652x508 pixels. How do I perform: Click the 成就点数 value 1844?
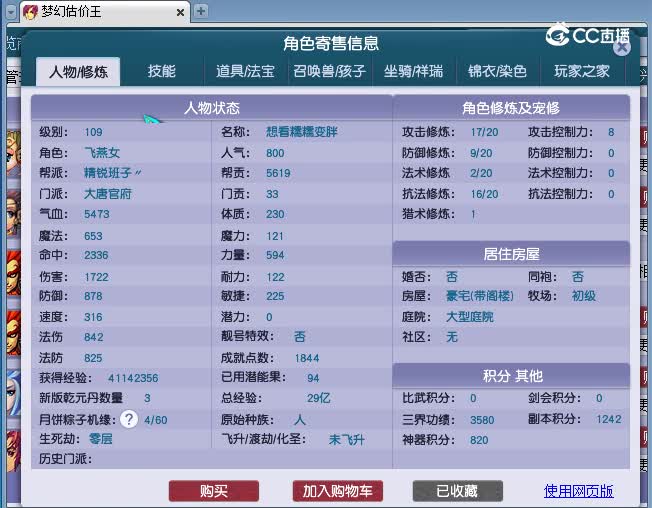pos(307,358)
